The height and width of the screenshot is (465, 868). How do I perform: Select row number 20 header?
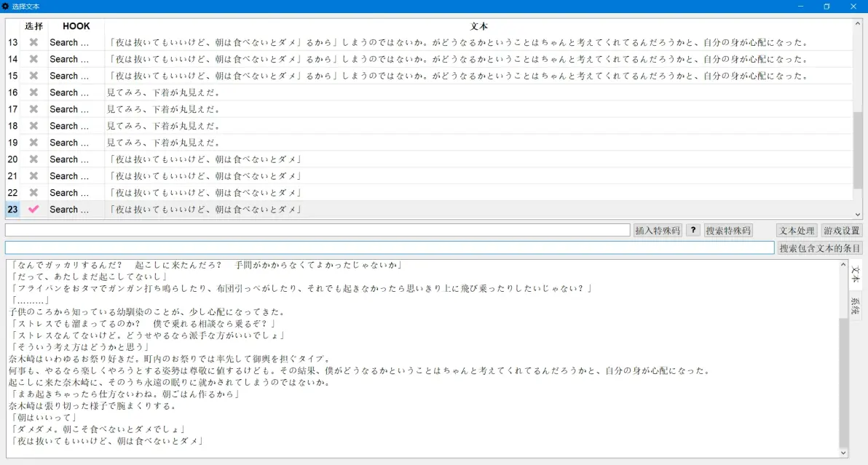click(12, 159)
